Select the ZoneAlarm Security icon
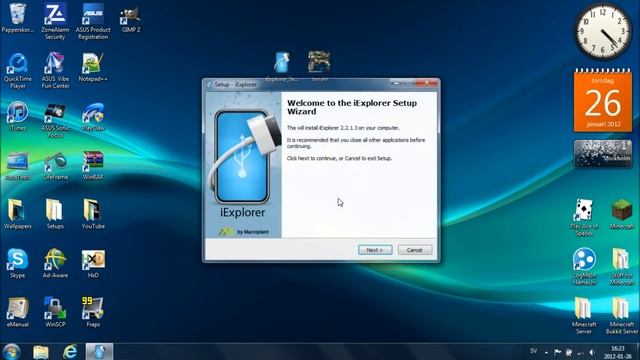The height and width of the screenshot is (360, 640). (55, 21)
